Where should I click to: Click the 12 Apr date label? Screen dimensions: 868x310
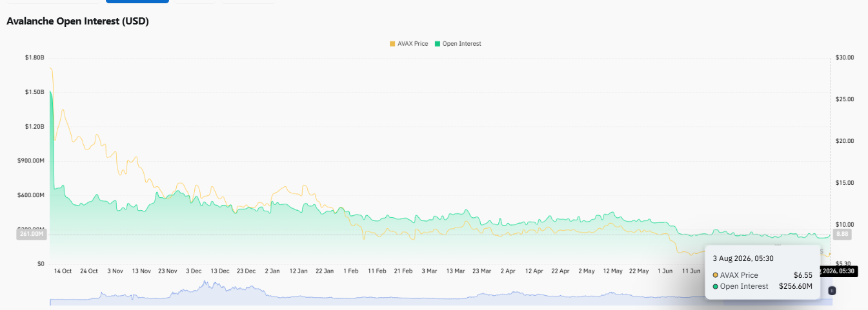534,271
